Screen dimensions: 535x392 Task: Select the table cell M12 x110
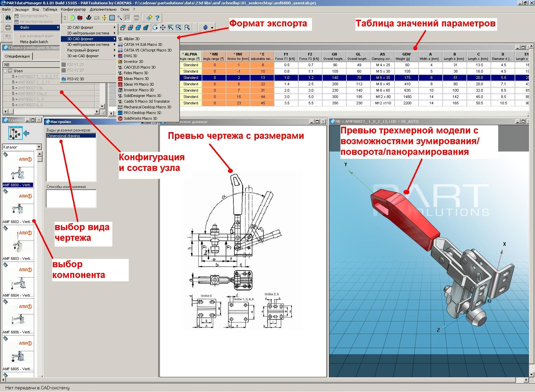(x=383, y=103)
